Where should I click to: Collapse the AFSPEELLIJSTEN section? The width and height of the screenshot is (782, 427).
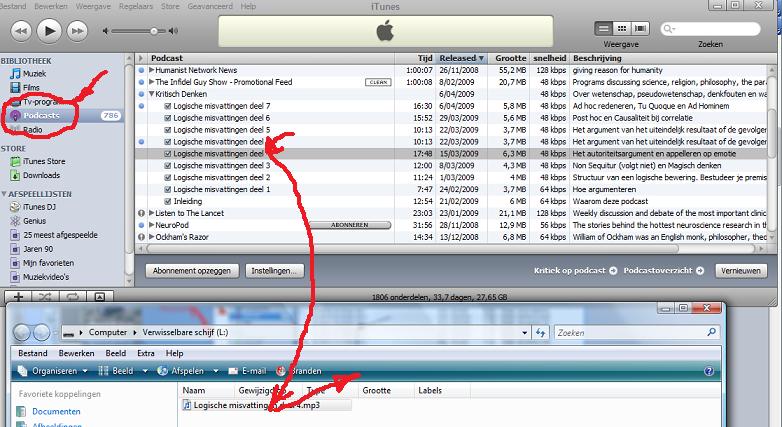4,194
